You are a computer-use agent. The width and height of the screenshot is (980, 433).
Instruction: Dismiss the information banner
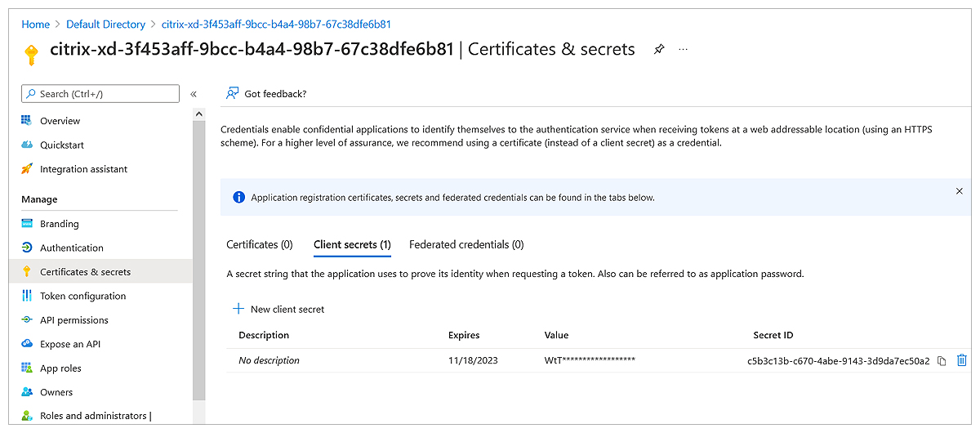pyautogui.click(x=959, y=191)
